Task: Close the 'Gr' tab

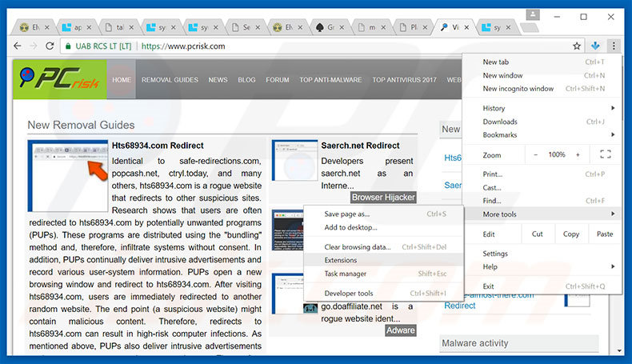Action: click(342, 27)
